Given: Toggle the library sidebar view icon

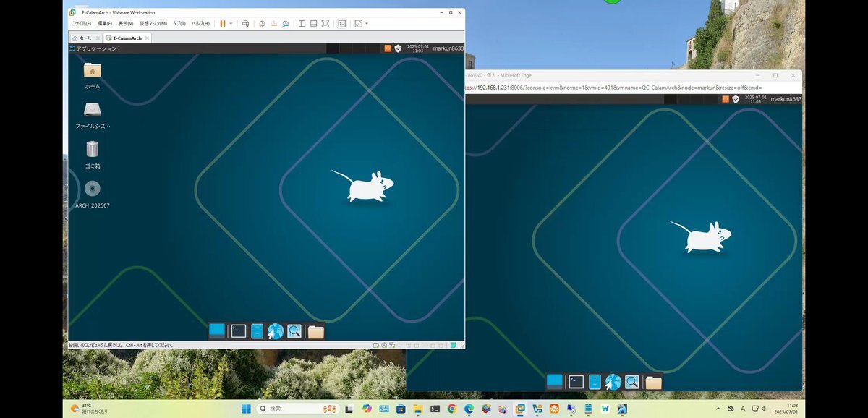Looking at the screenshot, I should 302,23.
